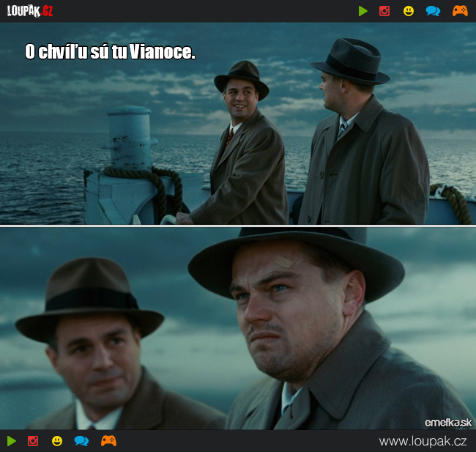
Task: Select the green play icon in the footer
Action: tap(12, 441)
